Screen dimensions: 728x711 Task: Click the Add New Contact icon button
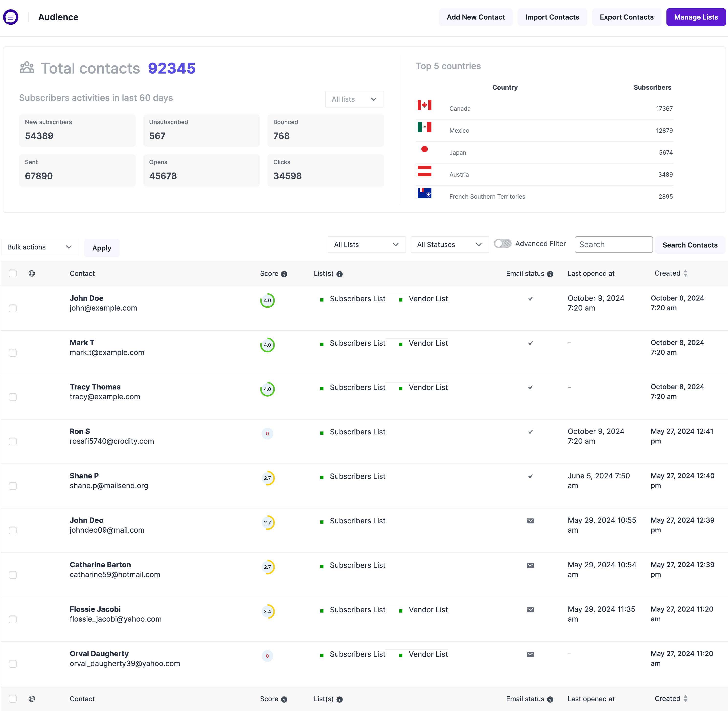click(x=475, y=17)
